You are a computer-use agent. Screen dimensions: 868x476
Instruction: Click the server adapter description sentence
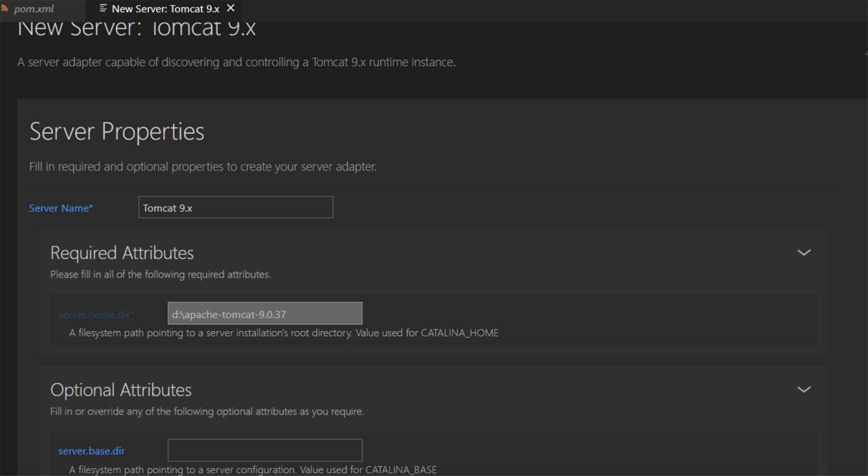[236, 62]
